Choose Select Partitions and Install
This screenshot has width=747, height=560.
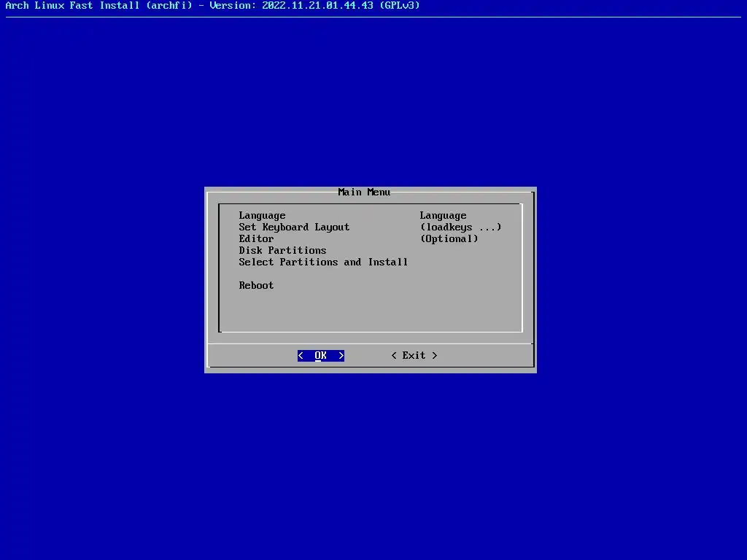pos(323,262)
